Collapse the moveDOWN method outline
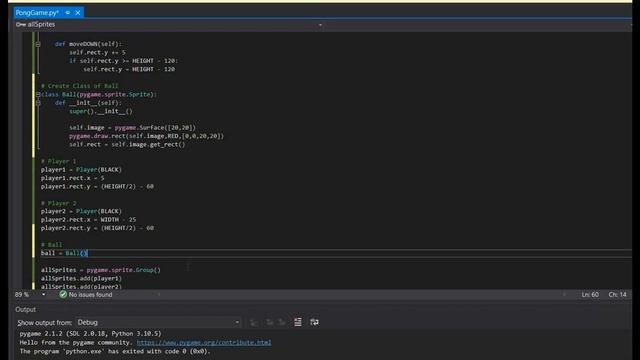 point(38,44)
